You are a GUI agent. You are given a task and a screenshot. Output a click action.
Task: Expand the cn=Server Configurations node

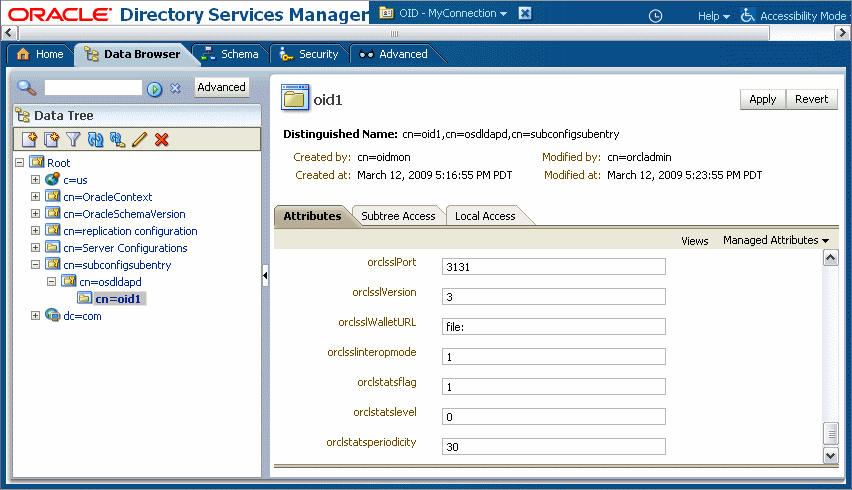(35, 248)
